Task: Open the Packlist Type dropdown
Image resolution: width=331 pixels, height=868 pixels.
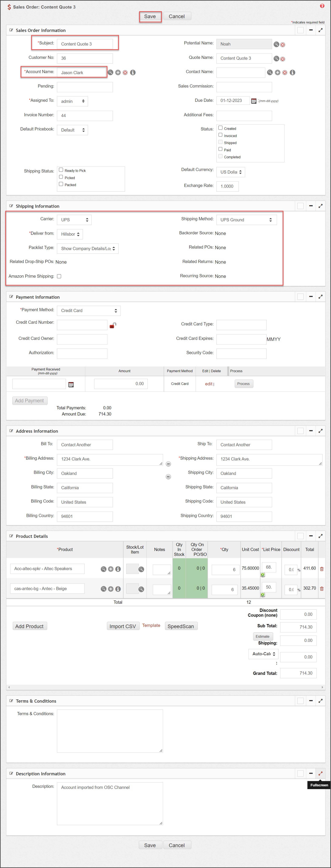Action: [x=88, y=248]
